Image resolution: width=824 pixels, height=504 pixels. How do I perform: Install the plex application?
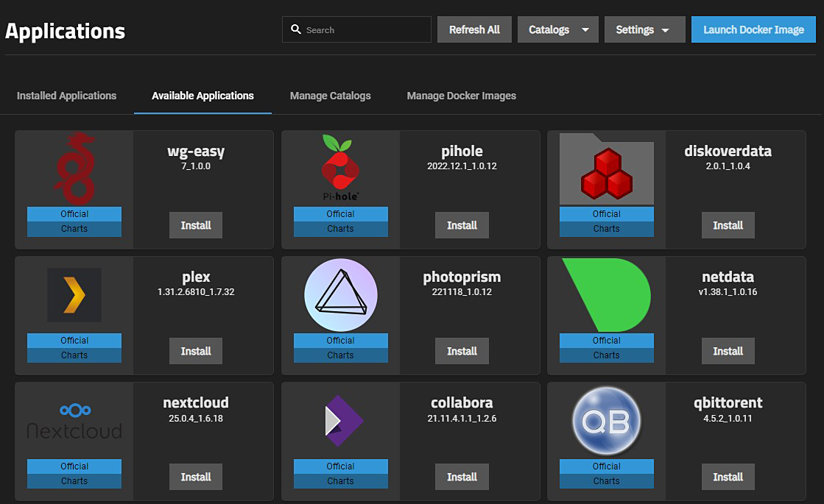196,351
